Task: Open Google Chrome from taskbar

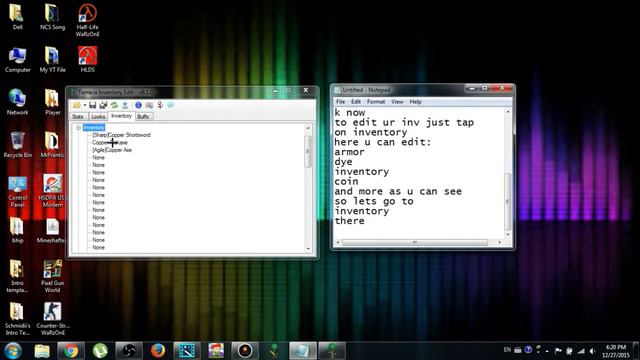Action: coord(71,351)
